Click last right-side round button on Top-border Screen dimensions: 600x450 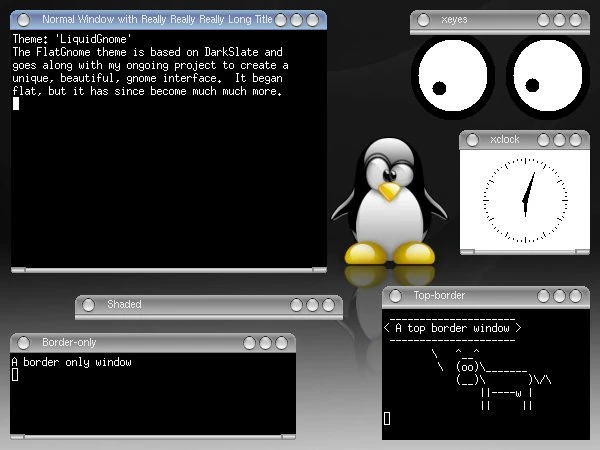coord(576,296)
